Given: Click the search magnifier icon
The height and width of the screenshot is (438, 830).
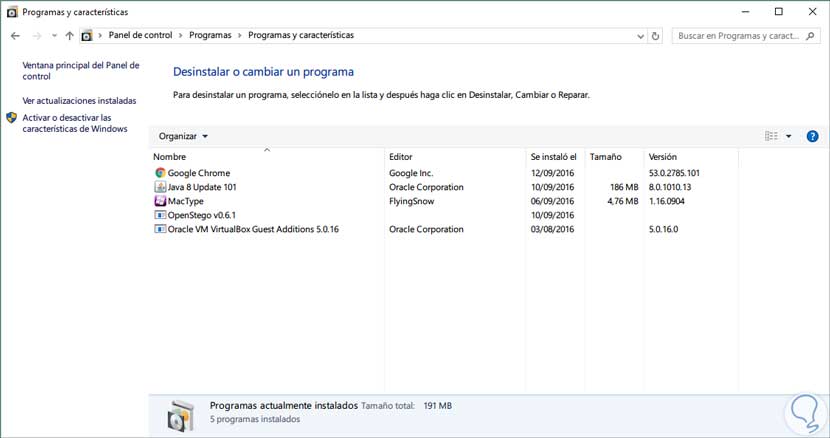Looking at the screenshot, I should click(810, 35).
